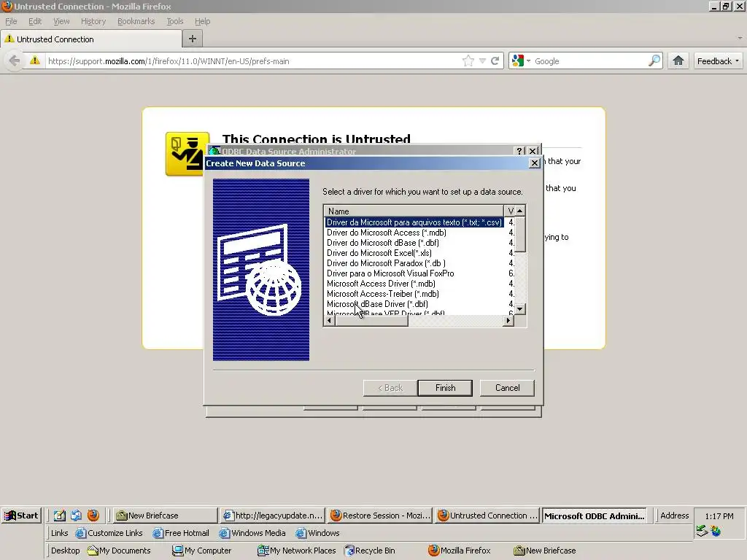
Task: Select Microsoft dBase Driver (*.dbf)
Action: coord(377,304)
